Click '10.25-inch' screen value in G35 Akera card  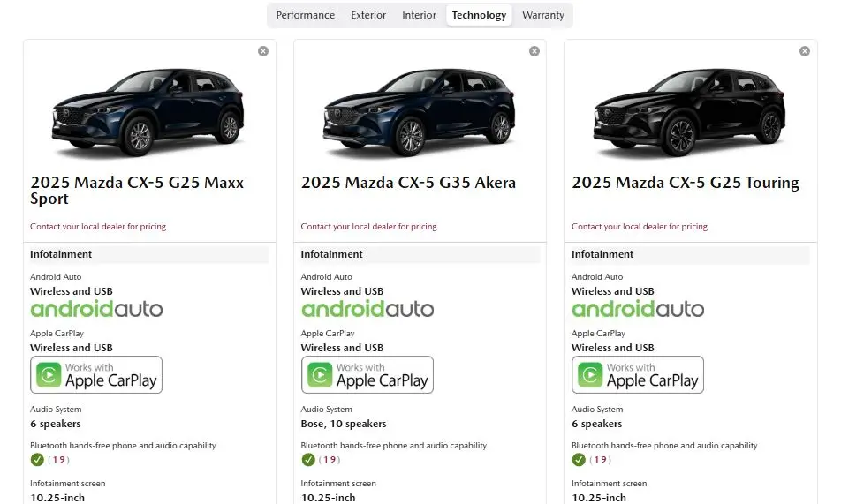point(329,498)
